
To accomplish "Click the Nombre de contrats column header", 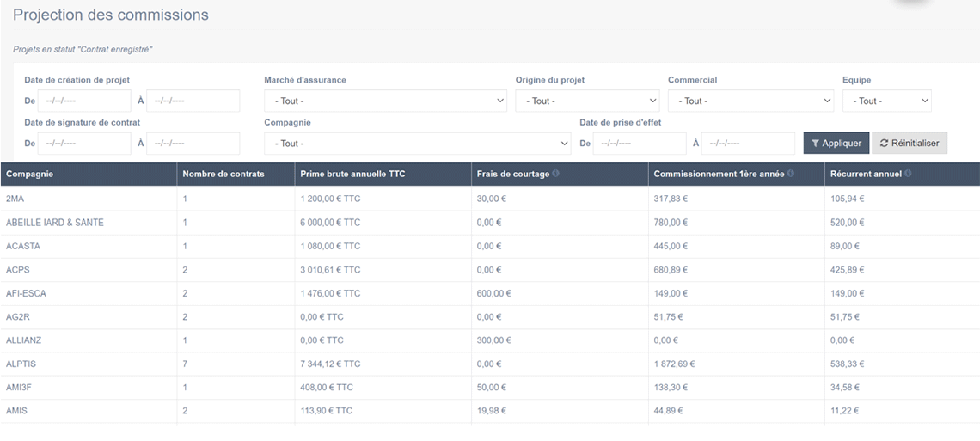I will (224, 174).
